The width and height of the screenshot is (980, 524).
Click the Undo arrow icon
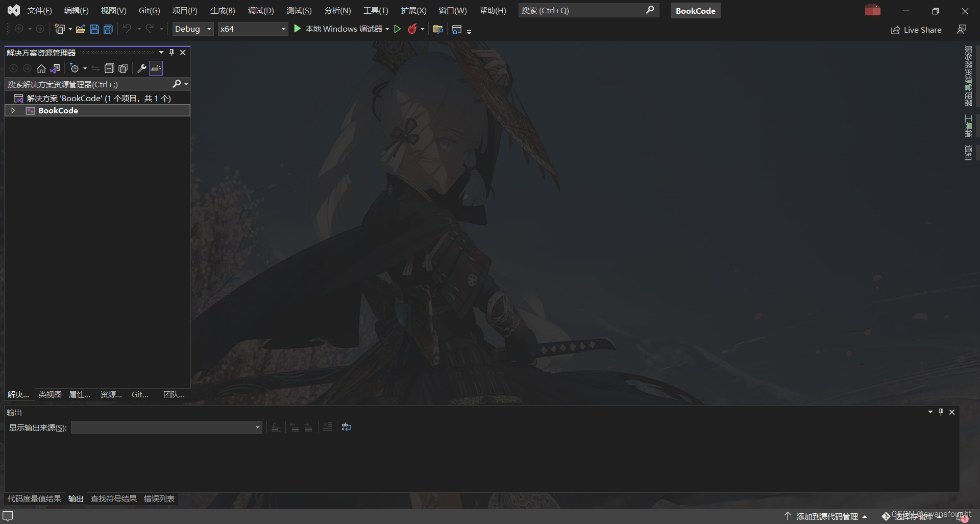(x=127, y=29)
